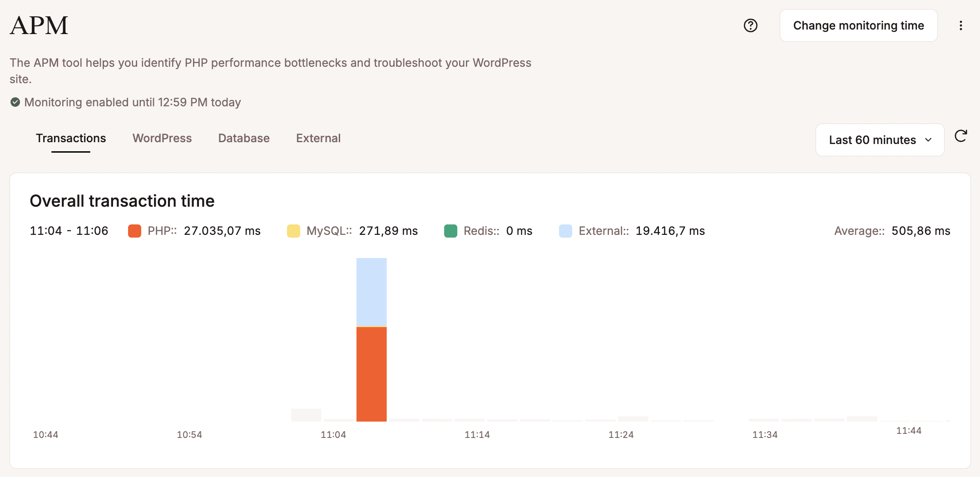This screenshot has height=477, width=980.
Task: Click the External value 19.416,7 ms
Action: (x=670, y=231)
